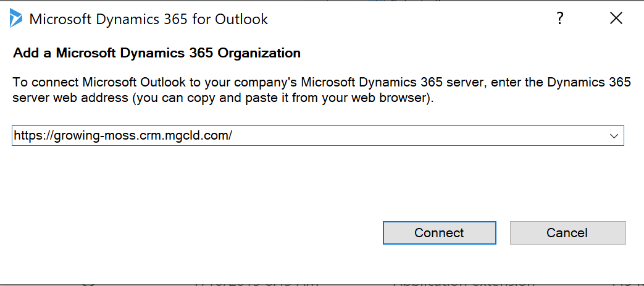Screen dimensions: 644x286
Task: Click the "Add a Microsoft Dynamics 365 Organization" heading
Action: [157, 53]
